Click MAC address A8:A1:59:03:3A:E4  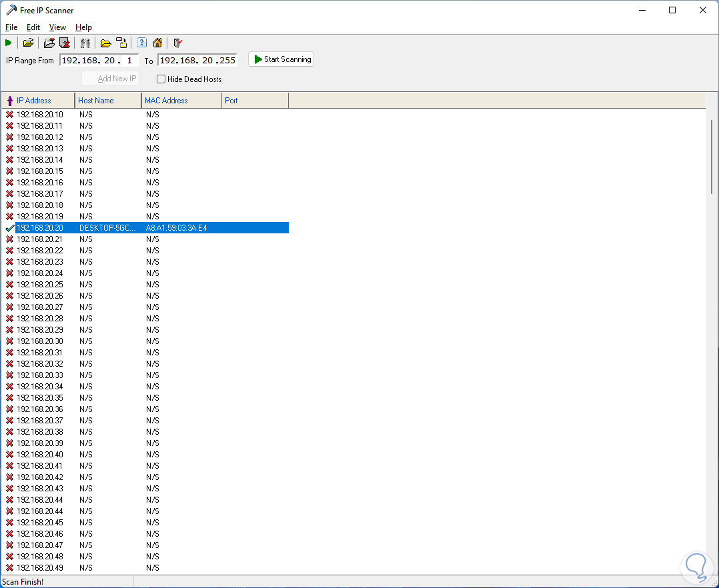(177, 228)
